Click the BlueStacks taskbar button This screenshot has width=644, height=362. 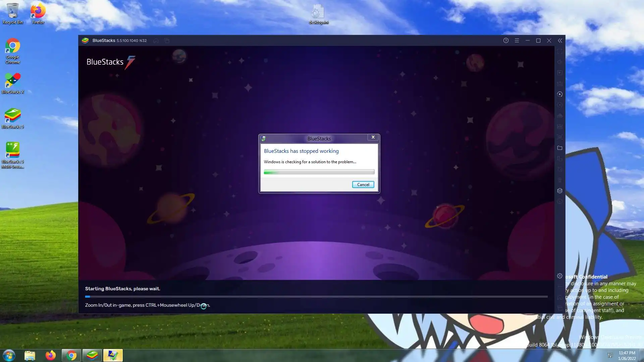92,355
